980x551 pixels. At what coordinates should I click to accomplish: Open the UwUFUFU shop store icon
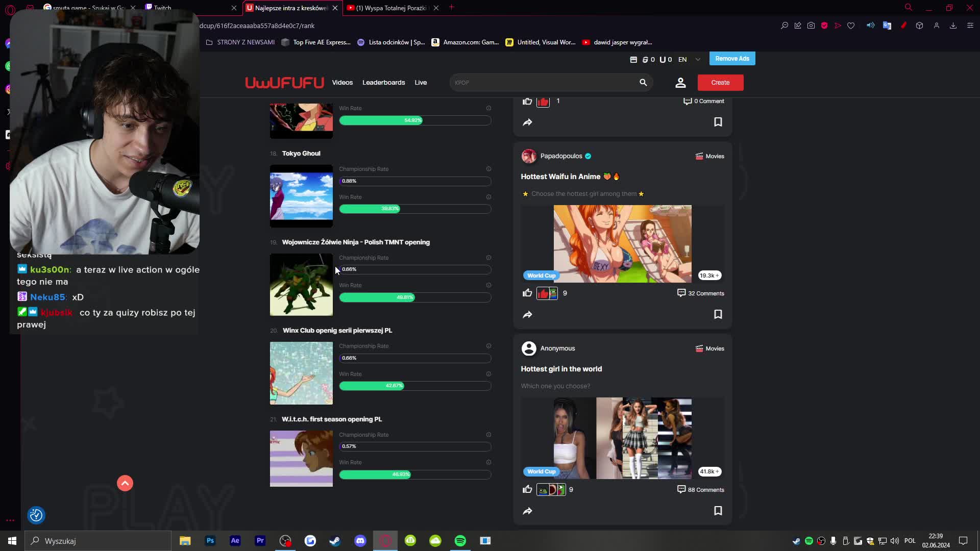633,60
